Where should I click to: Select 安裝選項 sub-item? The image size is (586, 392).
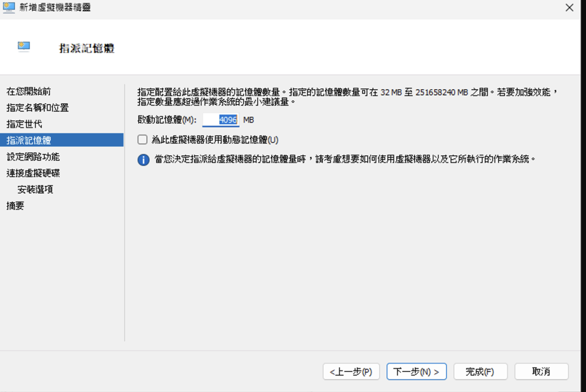35,189
